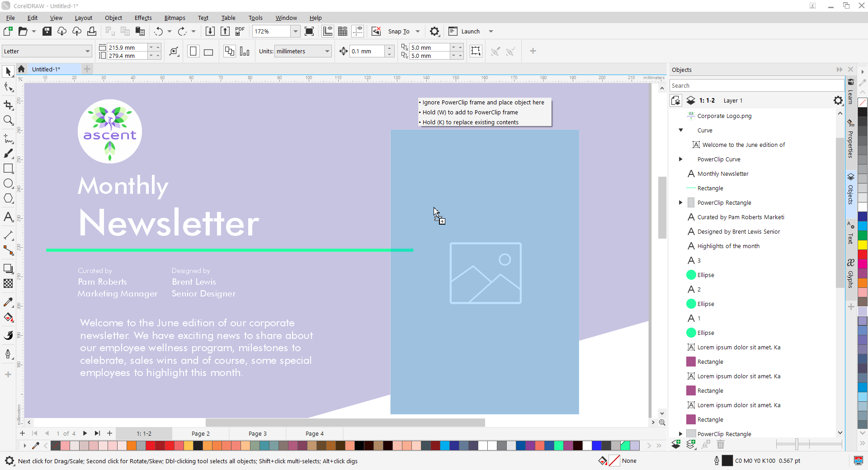The image size is (868, 470).
Task: Select the Pick tool in the toolbox
Action: tap(8, 71)
